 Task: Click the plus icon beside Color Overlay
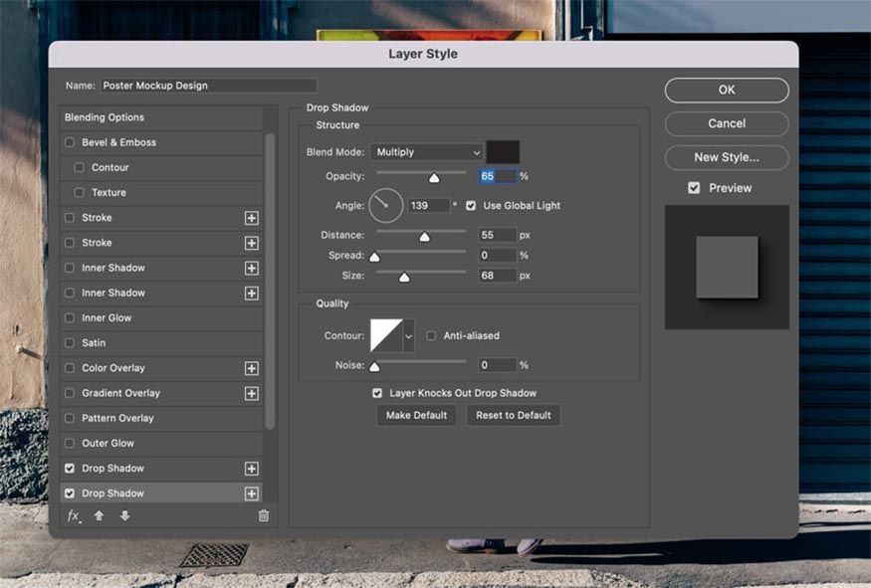click(x=252, y=368)
